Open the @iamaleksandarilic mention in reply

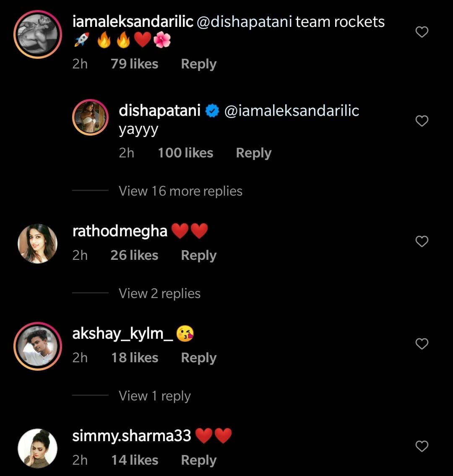coord(292,111)
